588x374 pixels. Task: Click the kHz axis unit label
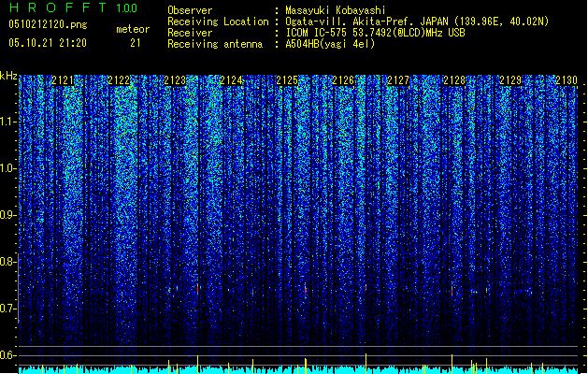(8, 76)
